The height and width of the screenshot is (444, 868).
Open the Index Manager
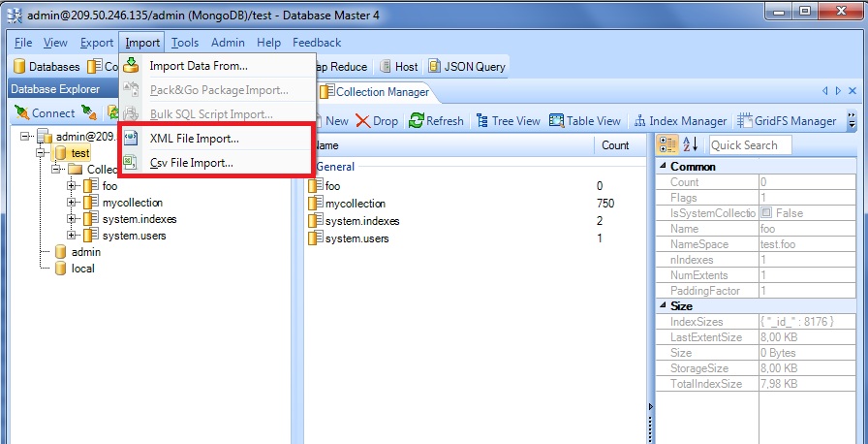point(679,121)
